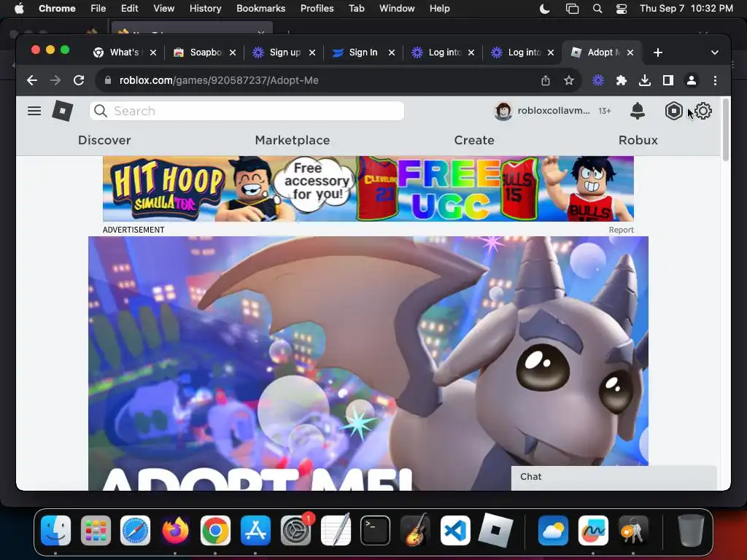Image resolution: width=747 pixels, height=560 pixels.
Task: Toggle the Chrome side panel icon
Action: point(668,80)
